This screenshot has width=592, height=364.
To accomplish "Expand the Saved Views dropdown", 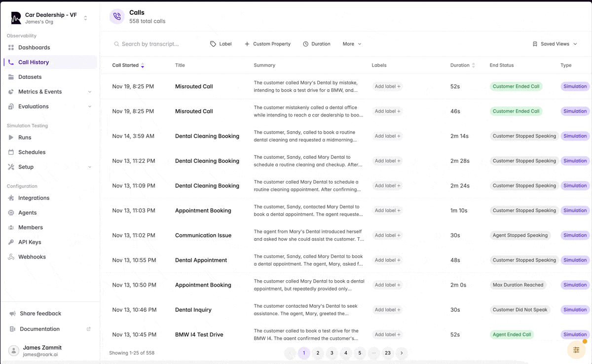I will (555, 44).
